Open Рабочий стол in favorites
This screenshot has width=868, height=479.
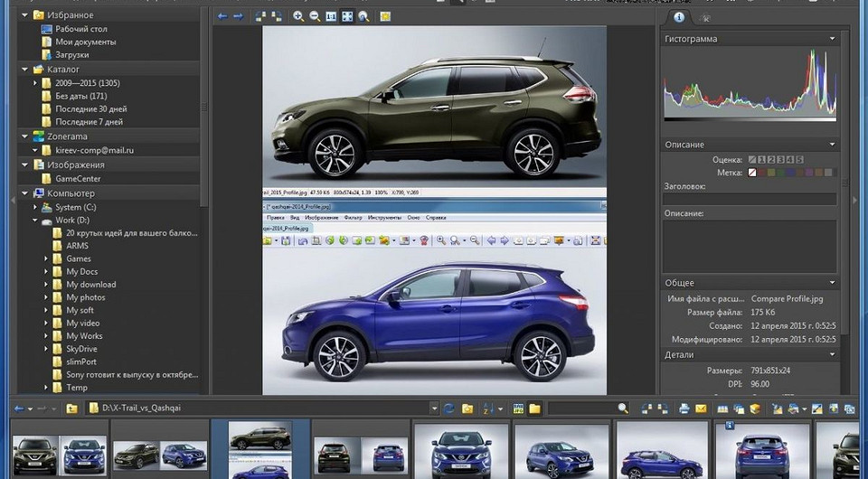(80, 29)
